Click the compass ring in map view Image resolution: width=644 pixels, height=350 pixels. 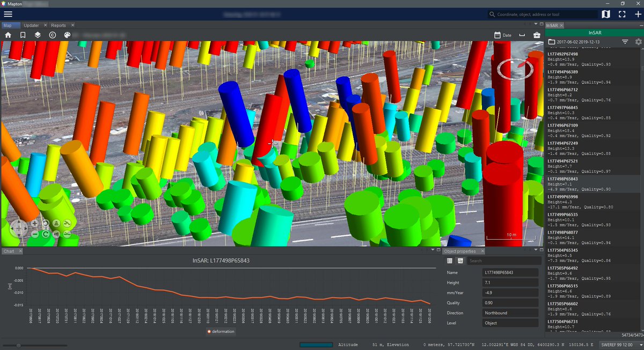(x=515, y=69)
